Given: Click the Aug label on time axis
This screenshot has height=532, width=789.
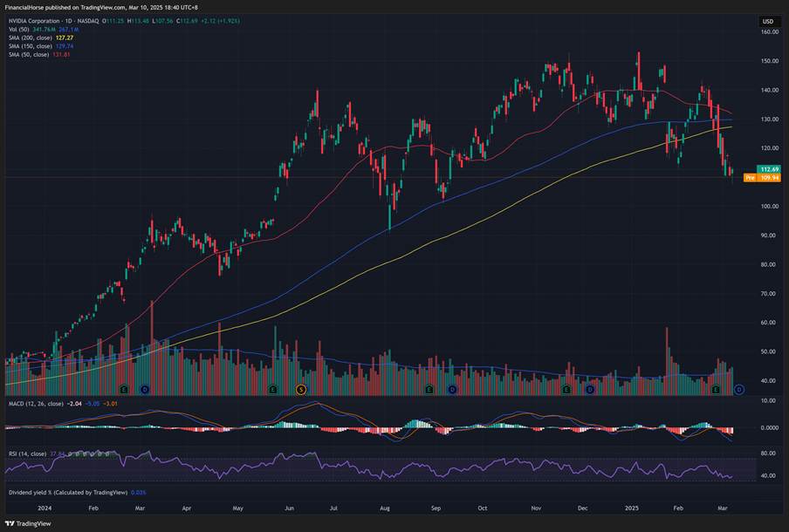Looking at the screenshot, I should point(385,508).
